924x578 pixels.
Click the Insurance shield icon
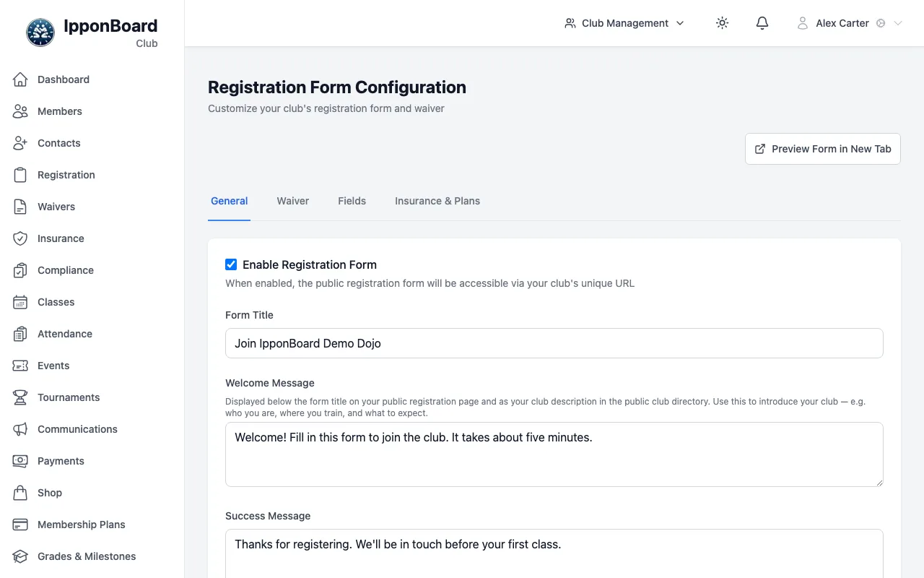(20, 238)
